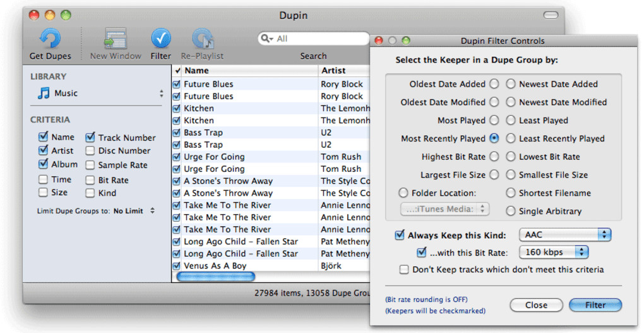
Task: Toggle Always Keep this Kind checkbox
Action: click(x=400, y=235)
